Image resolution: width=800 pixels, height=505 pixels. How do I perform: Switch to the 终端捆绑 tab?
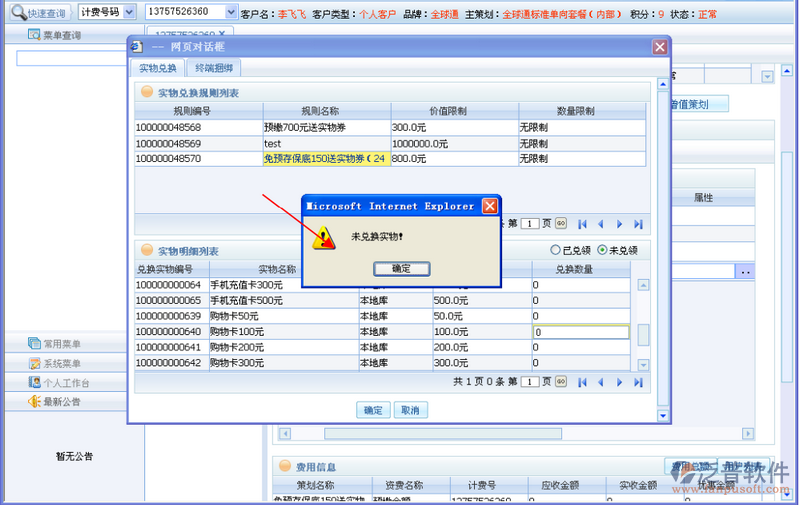click(214, 68)
